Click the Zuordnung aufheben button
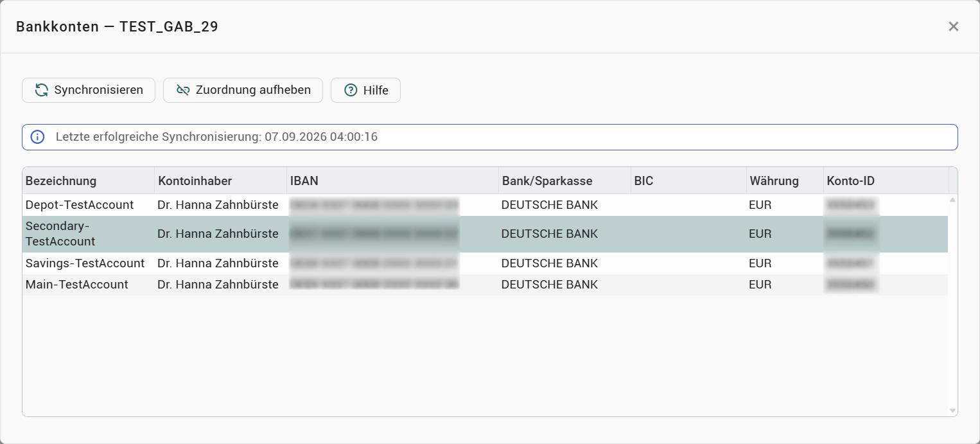This screenshot has height=444, width=980. point(243,90)
